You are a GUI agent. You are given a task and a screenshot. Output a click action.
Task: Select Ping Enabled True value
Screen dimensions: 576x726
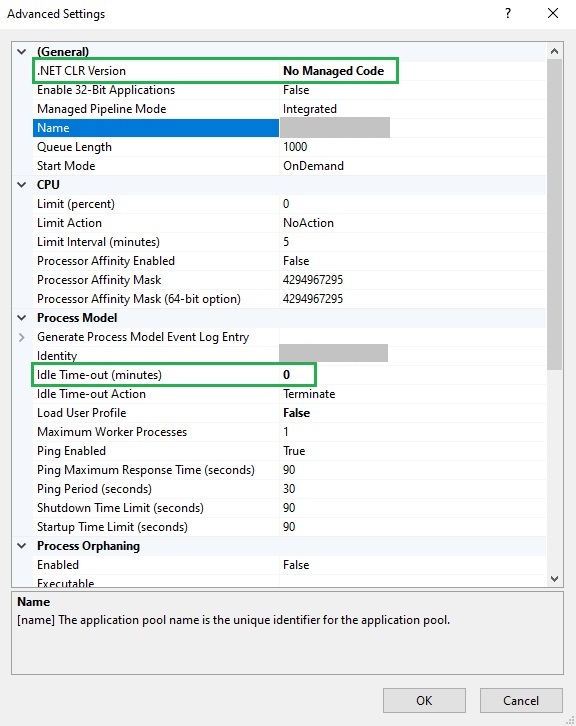click(294, 451)
